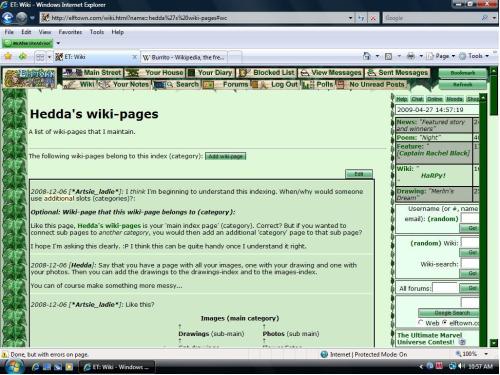Viewport: 500px width, 375px height.
Task: Open Blocked List navigation button
Action: pyautogui.click(x=267, y=72)
